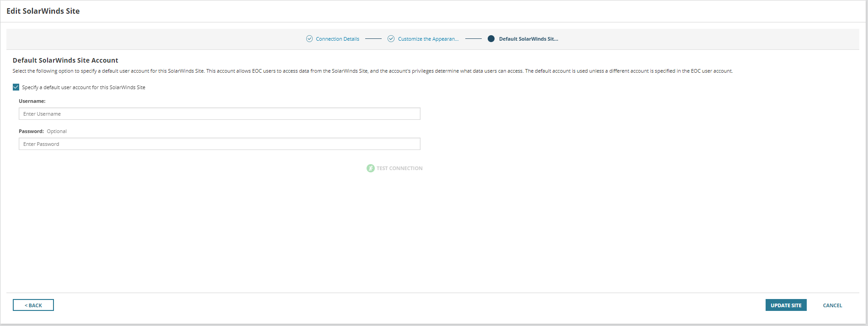Click the Back button
This screenshot has width=868, height=326.
pos(33,305)
